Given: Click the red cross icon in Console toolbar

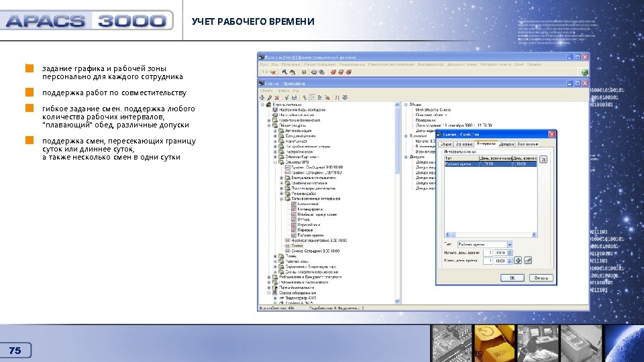Looking at the screenshot, I should 273,72.
